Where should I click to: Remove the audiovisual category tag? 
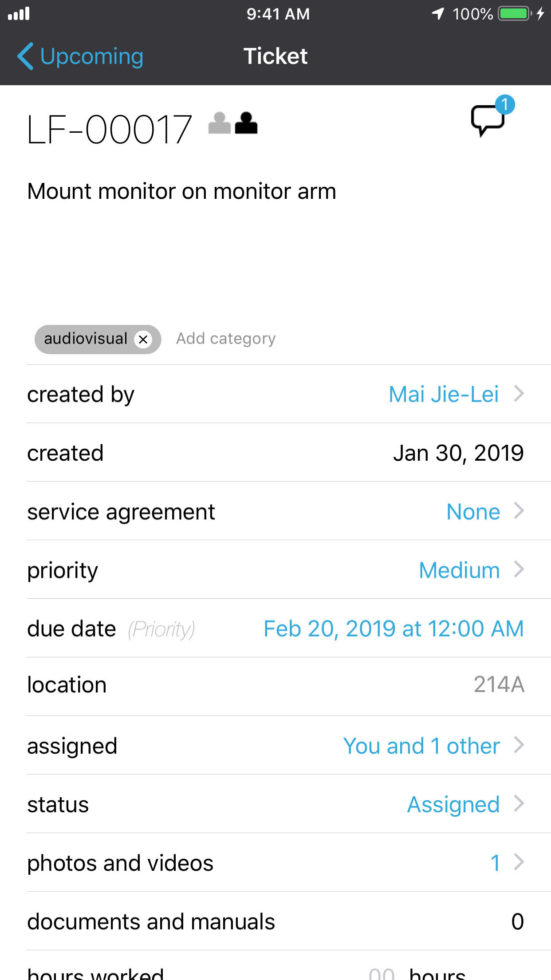(143, 340)
